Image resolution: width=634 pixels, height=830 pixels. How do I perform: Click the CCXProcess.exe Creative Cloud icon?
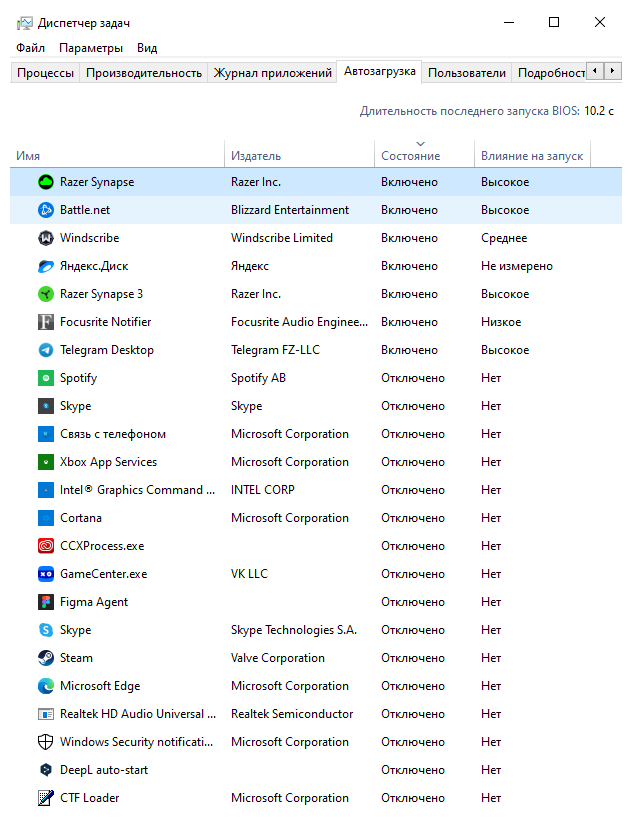[x=46, y=546]
